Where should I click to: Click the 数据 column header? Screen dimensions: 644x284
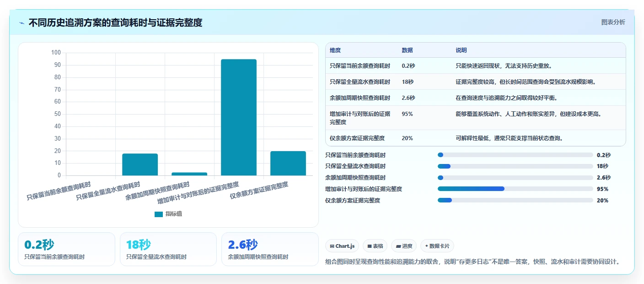407,50
